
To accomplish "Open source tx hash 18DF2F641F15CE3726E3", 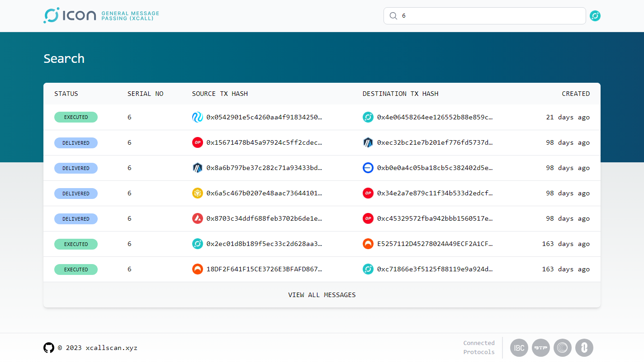I will coord(264,269).
